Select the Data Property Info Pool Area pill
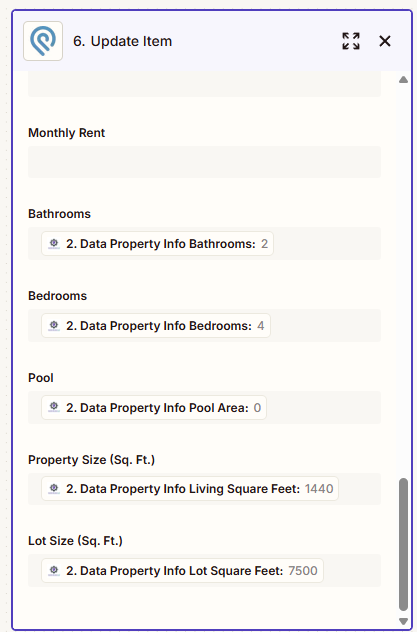Viewport: 417px width, 632px height. [x=154, y=407]
